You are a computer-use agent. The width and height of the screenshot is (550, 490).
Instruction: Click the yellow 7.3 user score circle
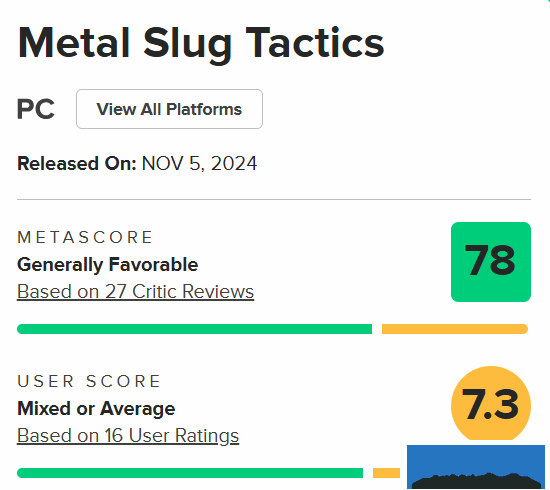point(491,403)
